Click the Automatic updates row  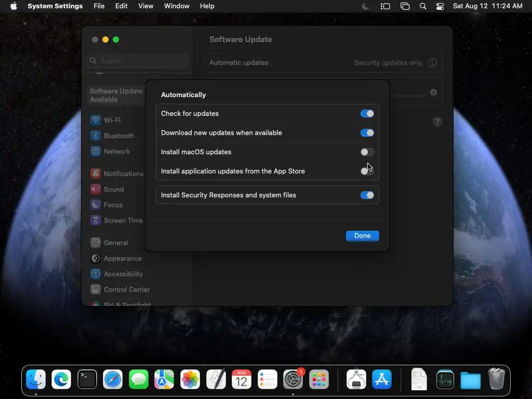click(x=323, y=63)
